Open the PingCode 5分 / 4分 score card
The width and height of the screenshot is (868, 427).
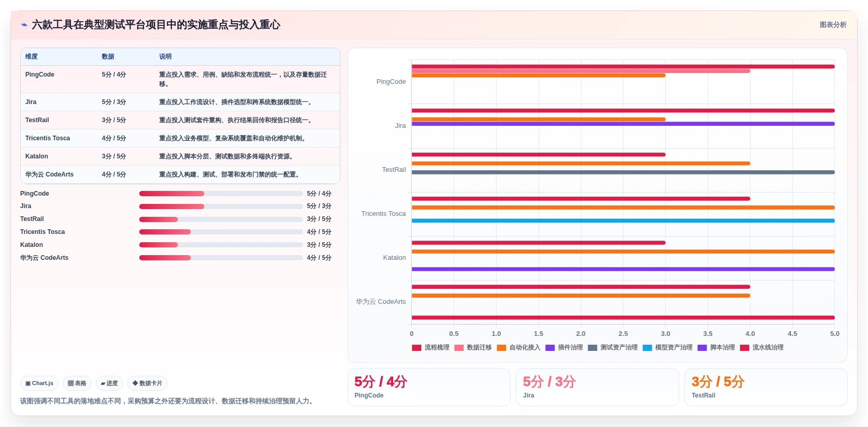pyautogui.click(x=429, y=387)
